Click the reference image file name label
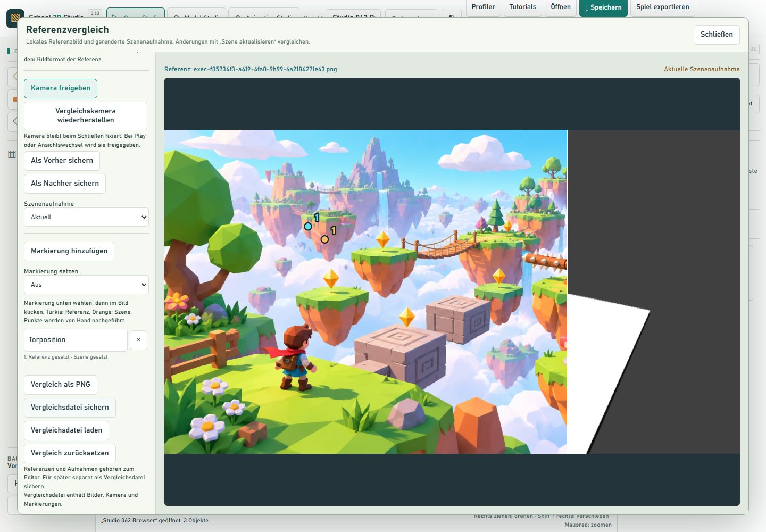 click(251, 69)
